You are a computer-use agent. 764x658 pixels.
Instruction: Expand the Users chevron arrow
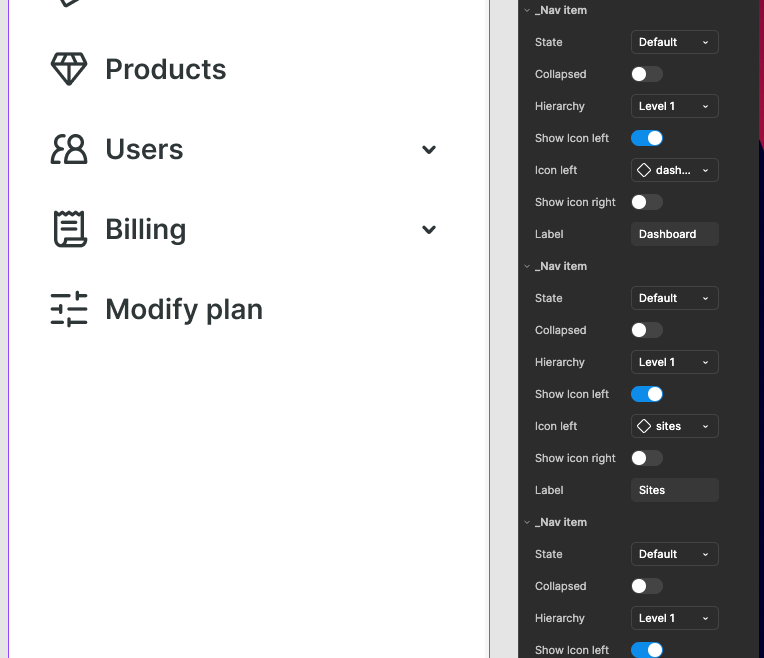click(429, 150)
